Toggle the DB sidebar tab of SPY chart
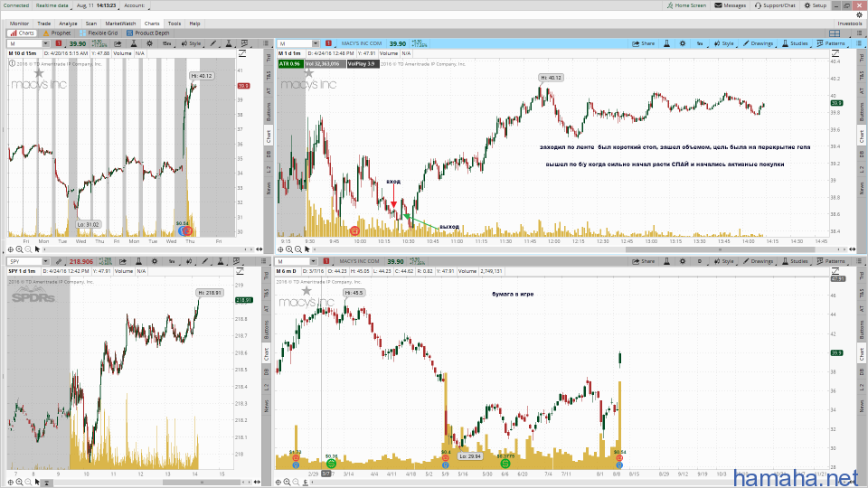This screenshot has width=868, height=488. point(266,371)
